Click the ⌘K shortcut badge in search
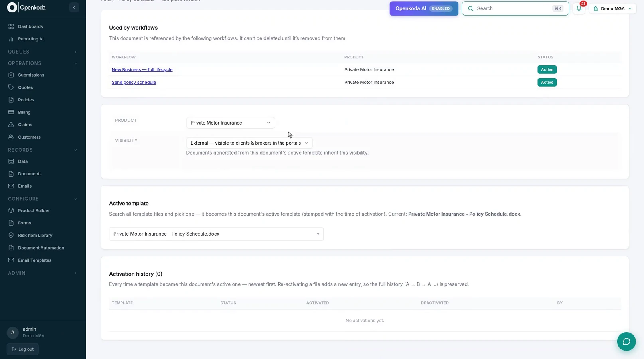Image resolution: width=644 pixels, height=359 pixels. (x=558, y=8)
